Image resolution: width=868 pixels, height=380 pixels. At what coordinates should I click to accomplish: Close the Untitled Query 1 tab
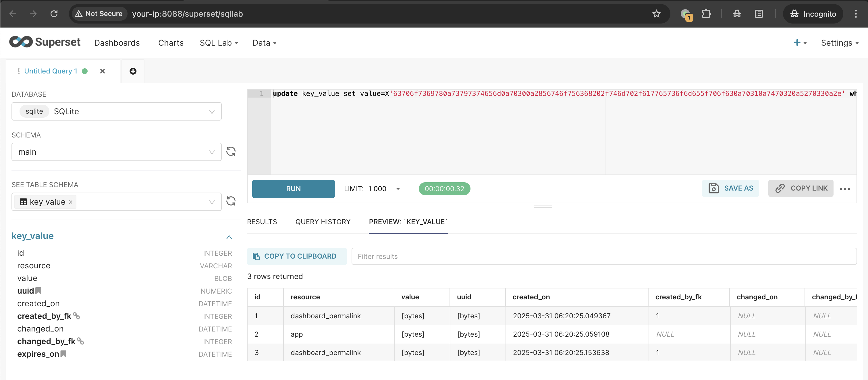click(103, 71)
